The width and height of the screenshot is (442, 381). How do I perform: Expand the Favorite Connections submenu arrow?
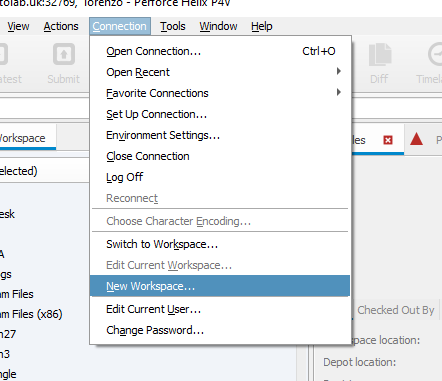pyautogui.click(x=339, y=92)
